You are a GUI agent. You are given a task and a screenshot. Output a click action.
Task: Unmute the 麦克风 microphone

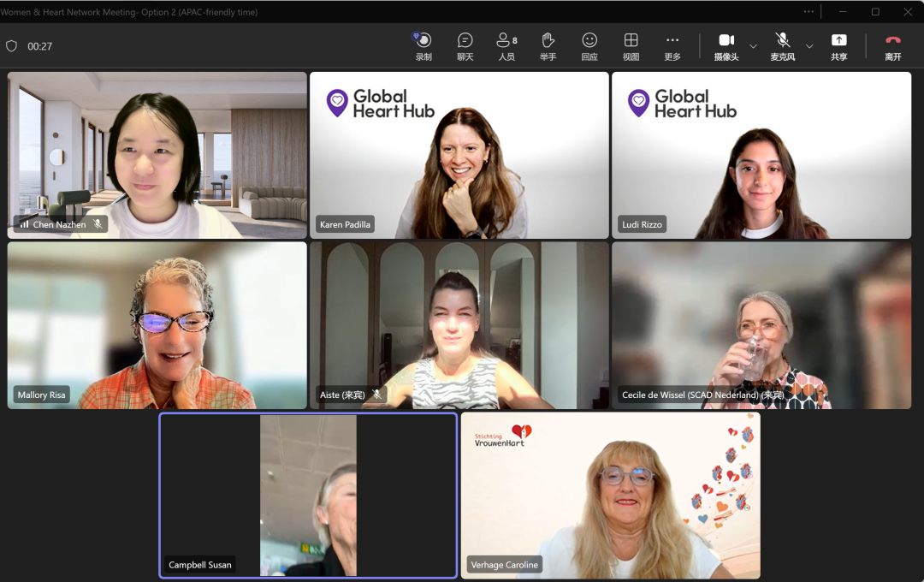[x=783, y=46]
